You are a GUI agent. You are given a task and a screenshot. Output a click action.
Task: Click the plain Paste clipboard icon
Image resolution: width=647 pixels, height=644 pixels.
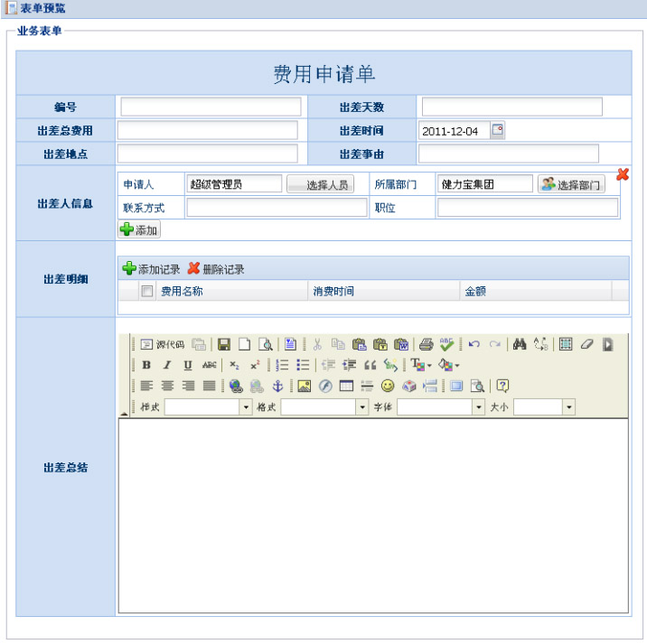(x=360, y=344)
